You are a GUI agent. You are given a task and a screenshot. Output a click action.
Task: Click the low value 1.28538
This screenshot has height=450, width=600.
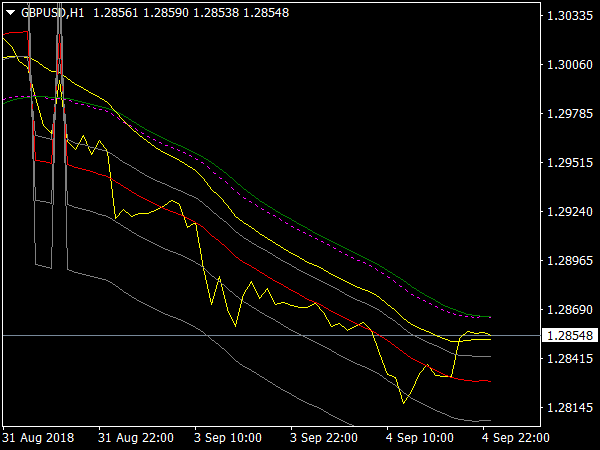tap(216, 13)
